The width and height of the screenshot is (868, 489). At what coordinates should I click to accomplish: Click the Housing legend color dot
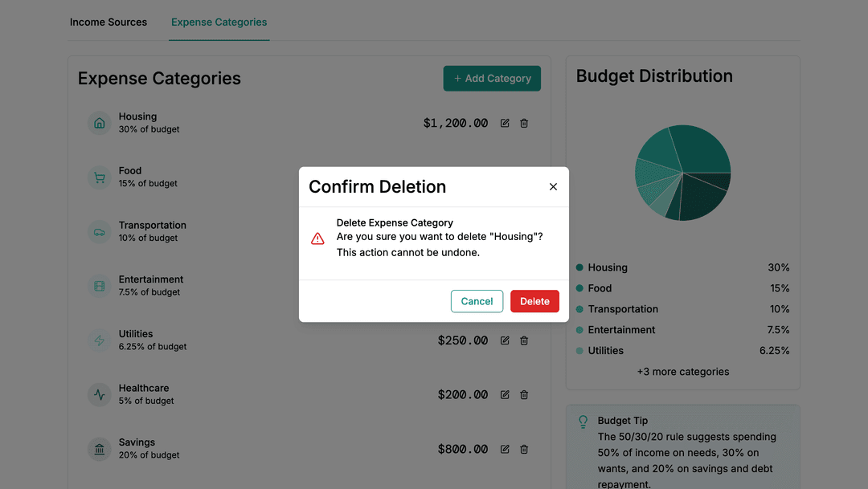(x=581, y=267)
